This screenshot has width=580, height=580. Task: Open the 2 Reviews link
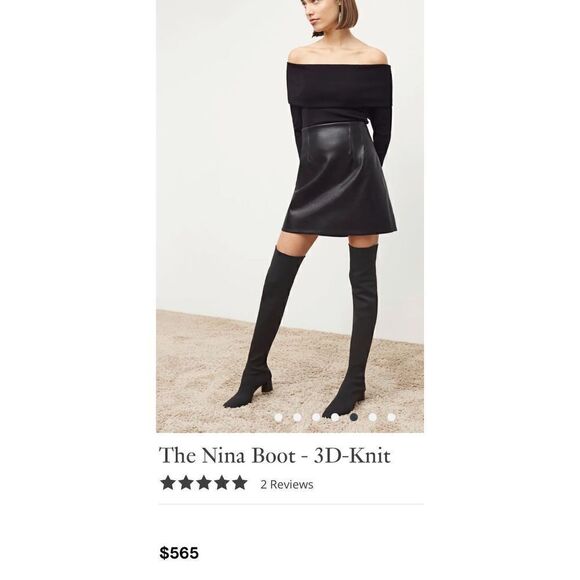(x=287, y=485)
